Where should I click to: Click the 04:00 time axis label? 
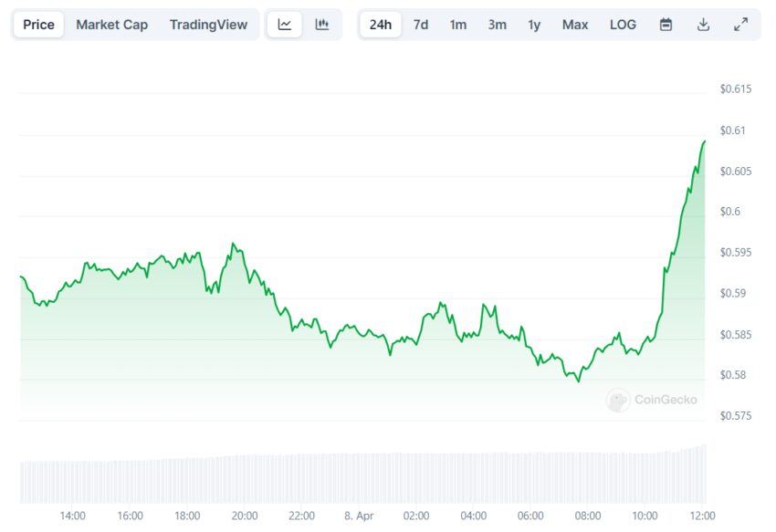point(473,516)
